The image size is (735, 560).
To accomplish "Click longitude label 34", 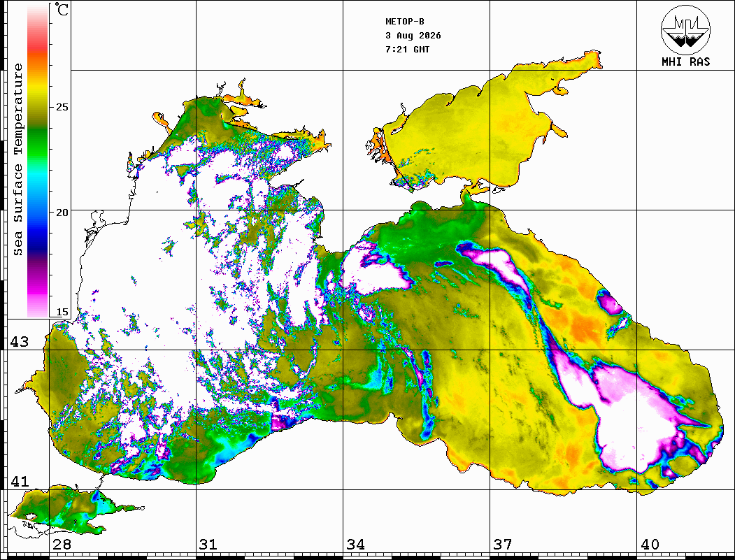I will pyautogui.click(x=355, y=545).
